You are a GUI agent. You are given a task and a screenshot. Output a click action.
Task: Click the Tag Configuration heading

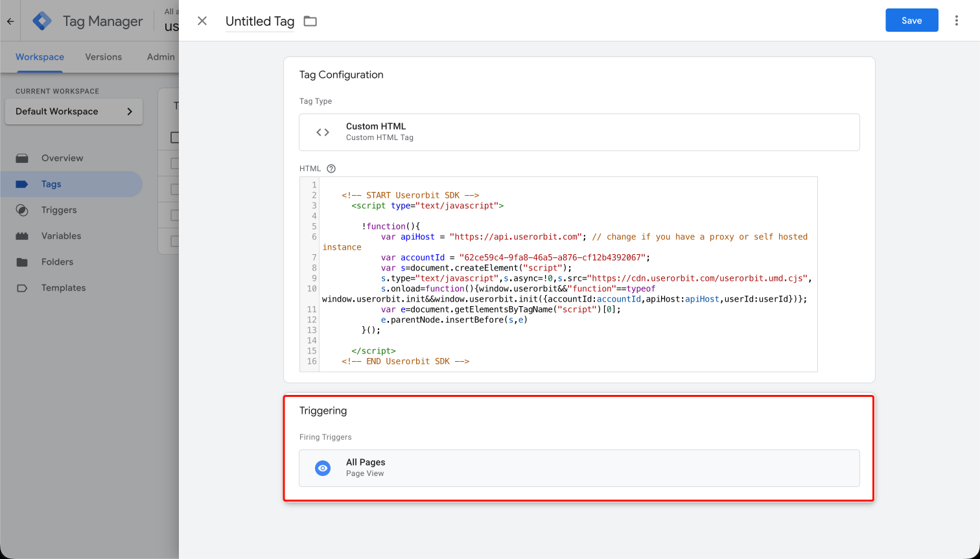[342, 75]
